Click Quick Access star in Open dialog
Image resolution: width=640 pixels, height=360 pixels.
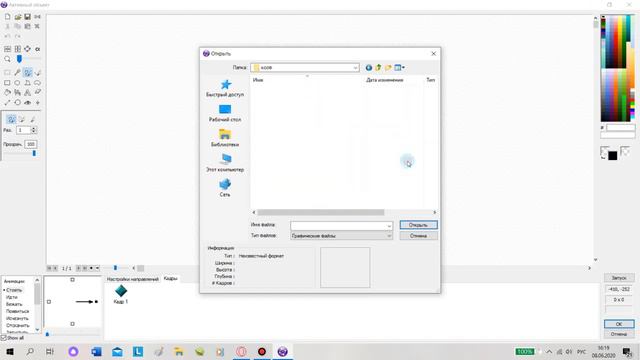(225, 88)
